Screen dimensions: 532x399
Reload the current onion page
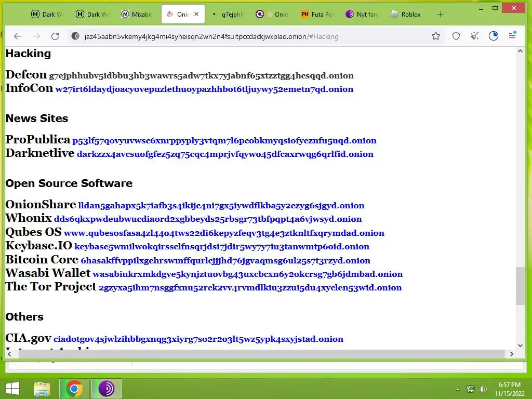[x=55, y=36]
